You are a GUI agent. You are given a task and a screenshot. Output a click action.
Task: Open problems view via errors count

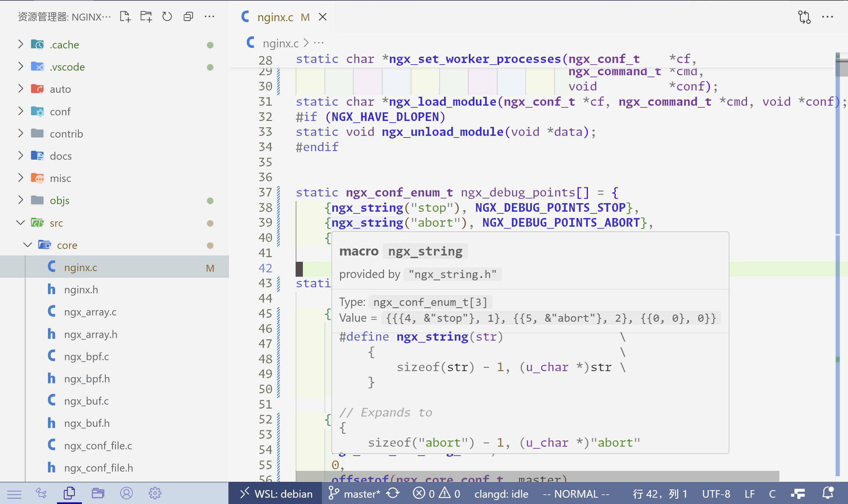(424, 493)
